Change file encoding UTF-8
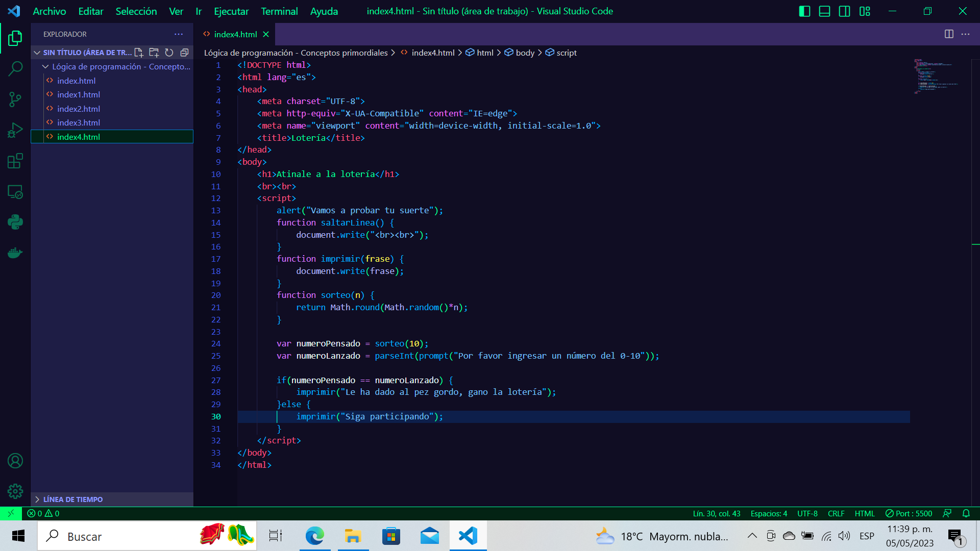Screen dimensions: 980x551 click(x=807, y=513)
